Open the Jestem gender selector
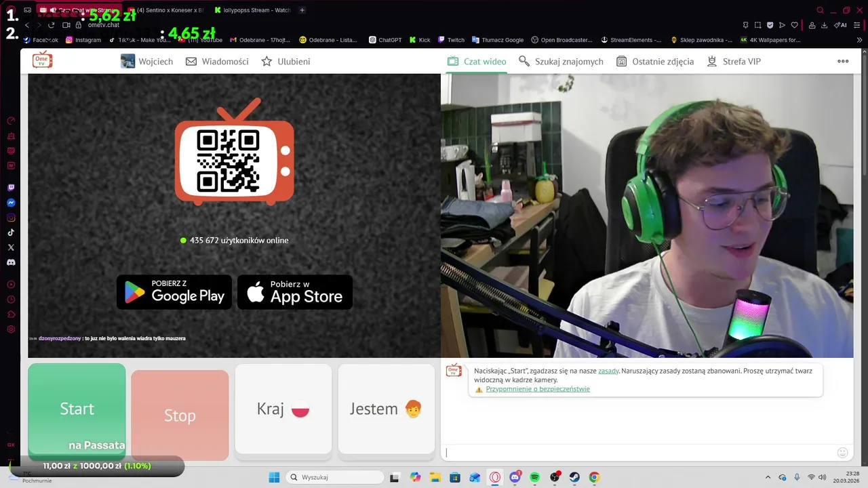Image resolution: width=868 pixels, height=488 pixels. point(387,409)
